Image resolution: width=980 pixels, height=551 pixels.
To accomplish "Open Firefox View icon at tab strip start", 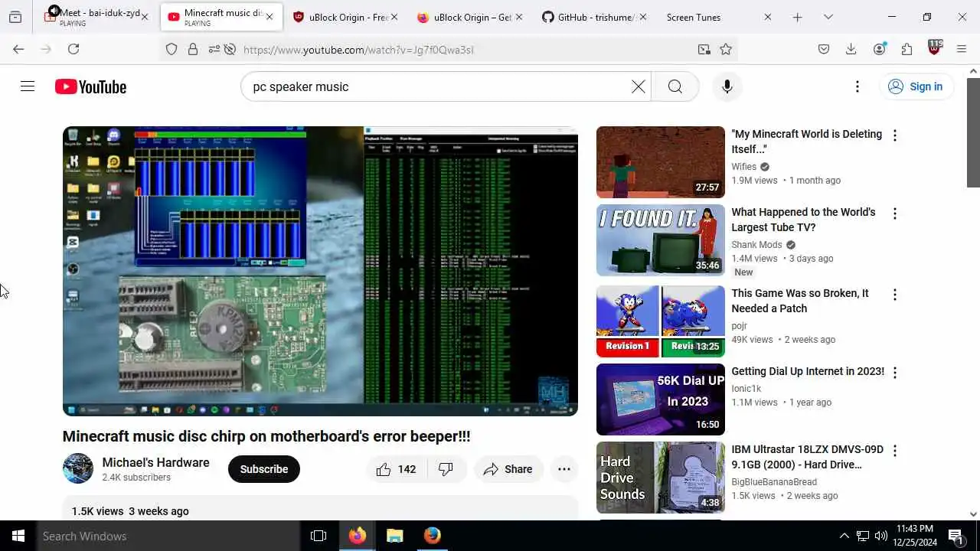I will point(15,17).
